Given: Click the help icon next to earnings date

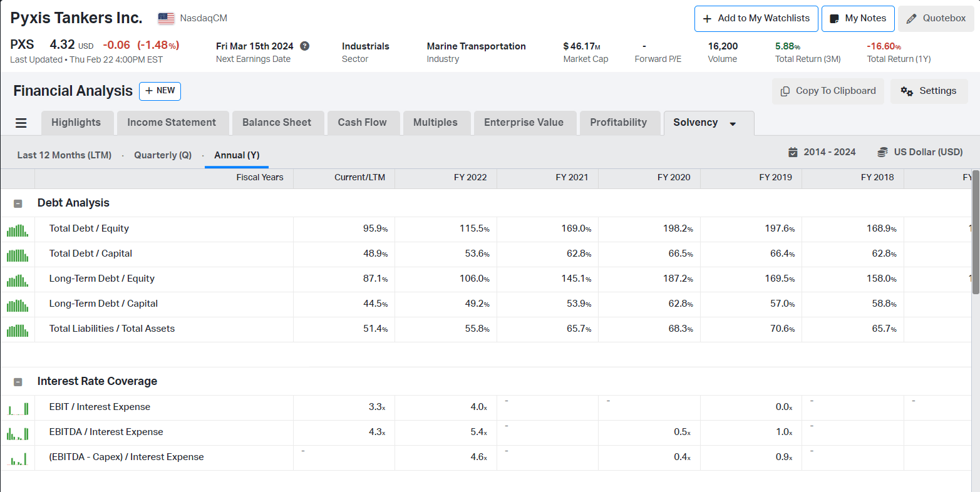Looking at the screenshot, I should point(305,46).
